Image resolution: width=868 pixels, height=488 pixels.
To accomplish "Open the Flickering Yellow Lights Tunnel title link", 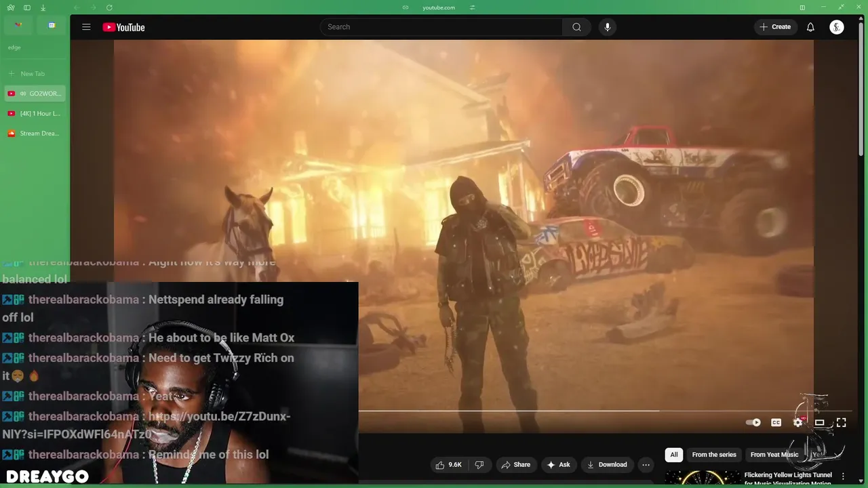I will tap(788, 479).
